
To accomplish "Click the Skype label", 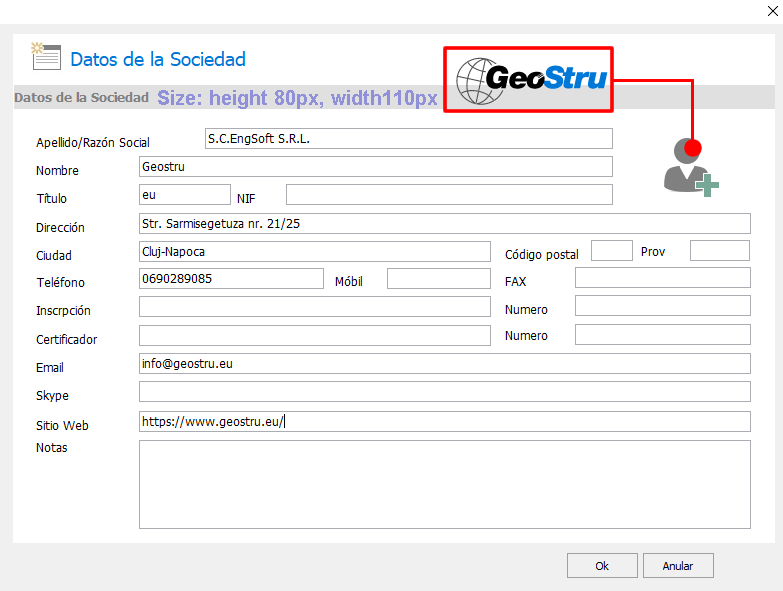I will pos(52,396).
